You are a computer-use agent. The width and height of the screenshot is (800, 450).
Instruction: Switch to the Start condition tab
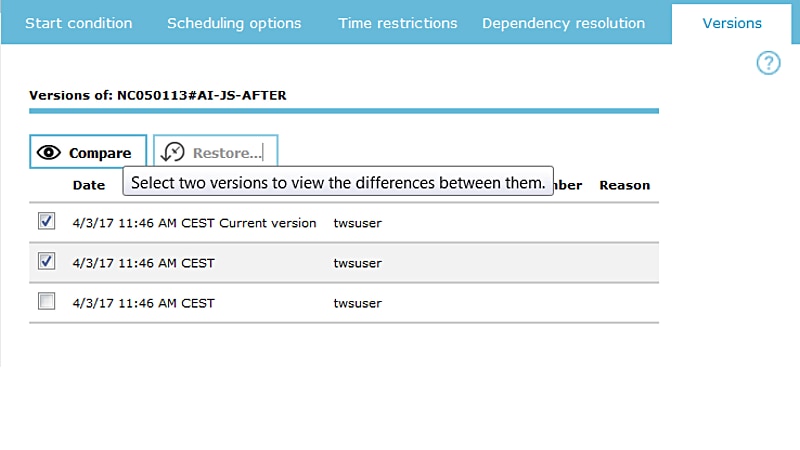pos(79,23)
